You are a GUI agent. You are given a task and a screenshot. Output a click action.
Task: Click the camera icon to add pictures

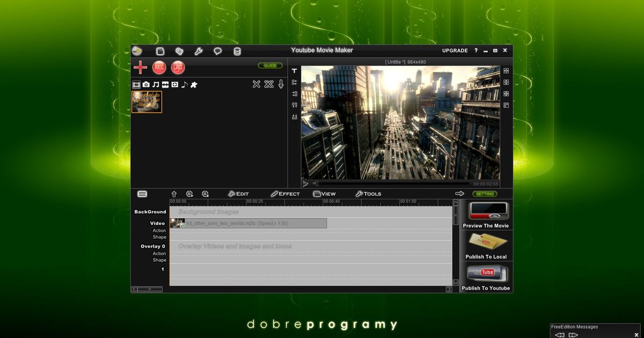point(146,84)
